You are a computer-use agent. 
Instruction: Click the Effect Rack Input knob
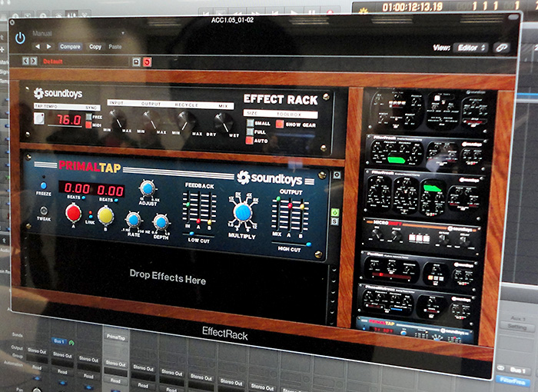[x=118, y=119]
